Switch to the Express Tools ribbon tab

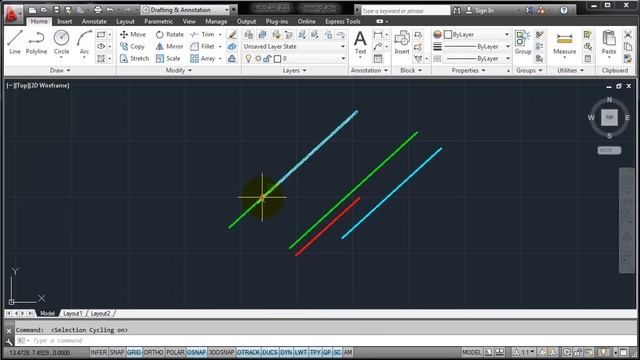pyautogui.click(x=343, y=21)
